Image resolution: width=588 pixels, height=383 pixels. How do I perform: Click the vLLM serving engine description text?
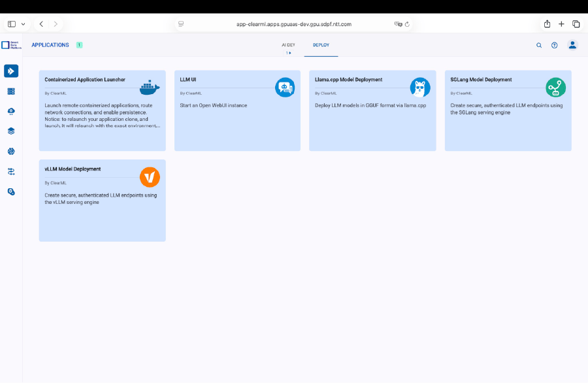pos(101,199)
